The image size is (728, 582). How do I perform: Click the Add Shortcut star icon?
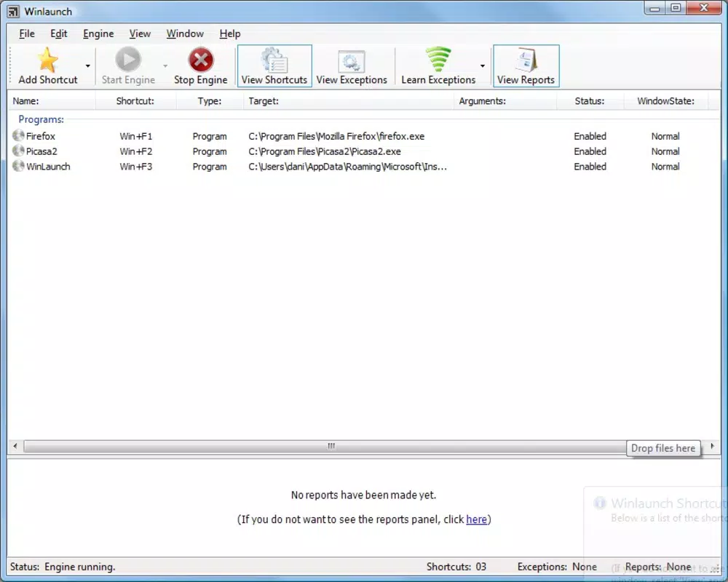tap(47, 60)
